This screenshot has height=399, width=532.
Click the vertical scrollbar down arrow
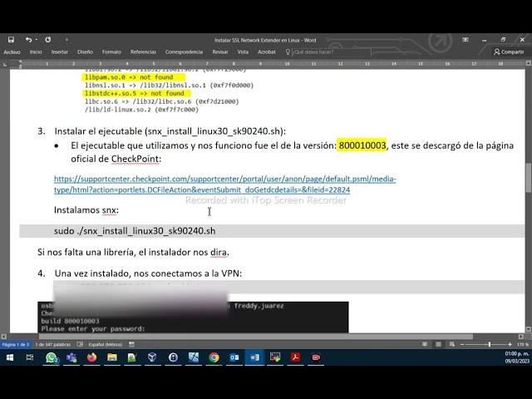pos(529,329)
